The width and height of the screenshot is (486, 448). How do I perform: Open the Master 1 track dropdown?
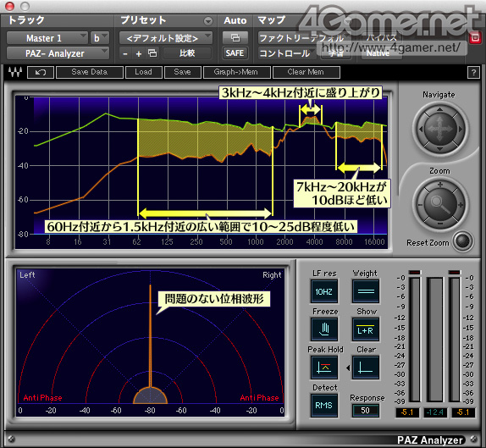tap(47, 38)
